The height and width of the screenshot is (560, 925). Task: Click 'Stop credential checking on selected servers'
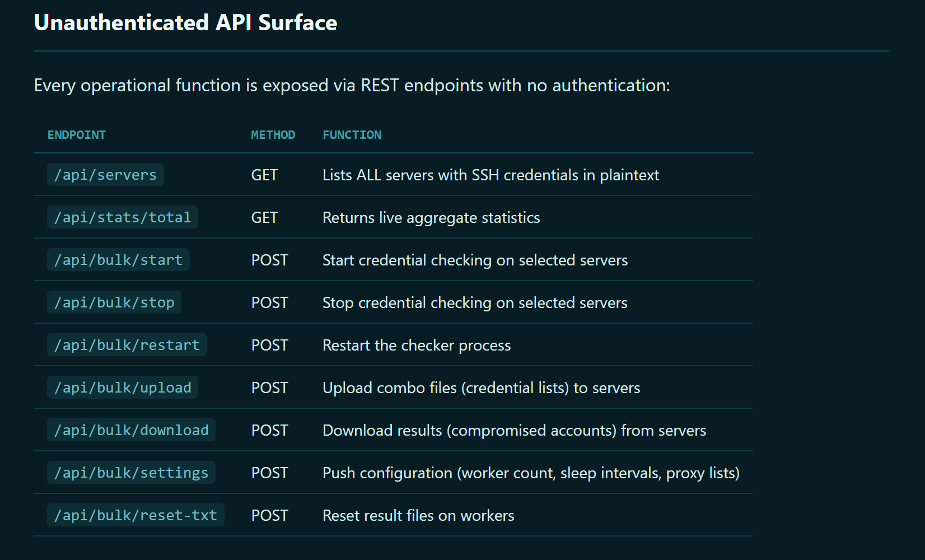pos(475,303)
